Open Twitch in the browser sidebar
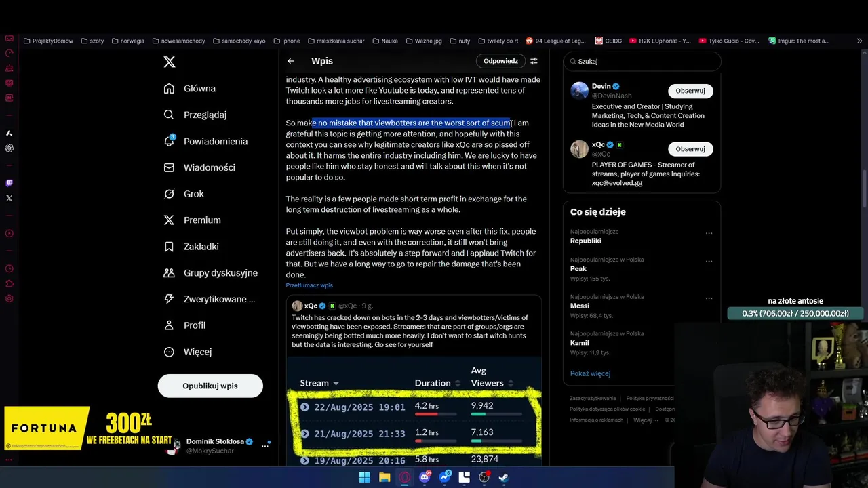This screenshot has height=488, width=868. pos(9,183)
